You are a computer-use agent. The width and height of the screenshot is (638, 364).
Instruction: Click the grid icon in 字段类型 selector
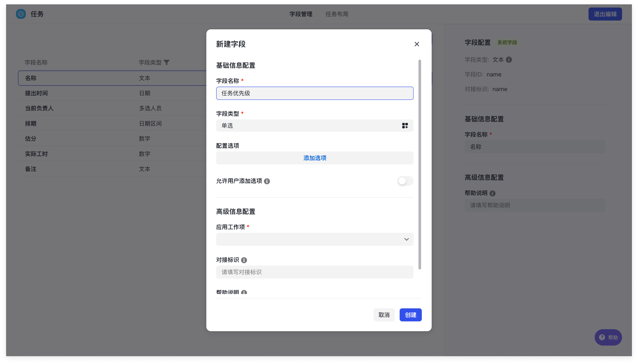pyautogui.click(x=405, y=126)
